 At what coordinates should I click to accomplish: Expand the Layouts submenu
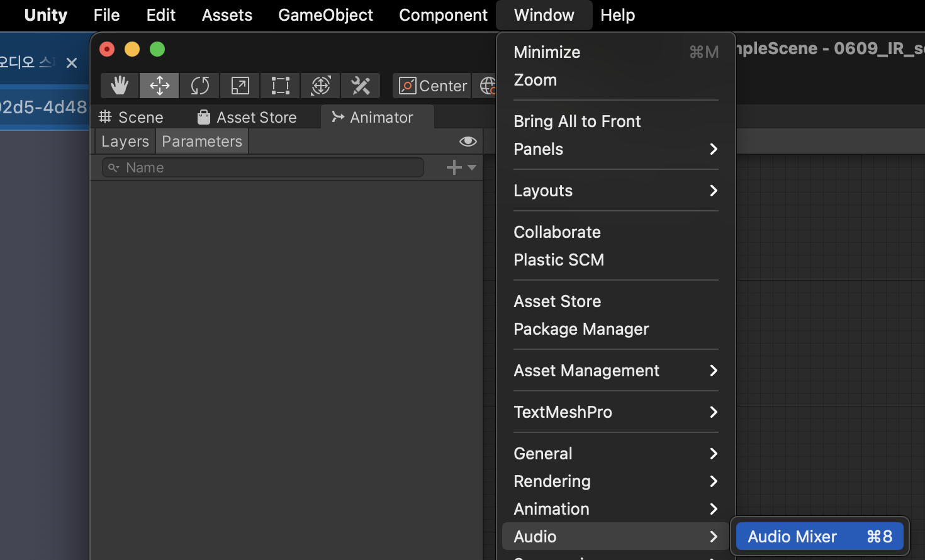(x=616, y=191)
